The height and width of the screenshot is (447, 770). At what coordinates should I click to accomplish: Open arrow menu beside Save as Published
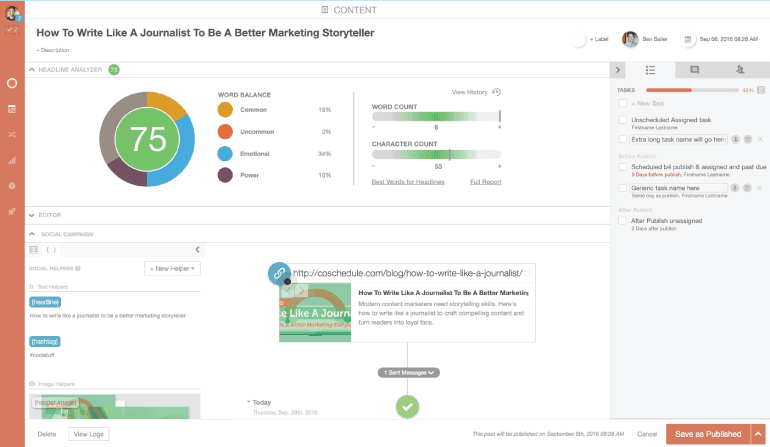coord(757,433)
